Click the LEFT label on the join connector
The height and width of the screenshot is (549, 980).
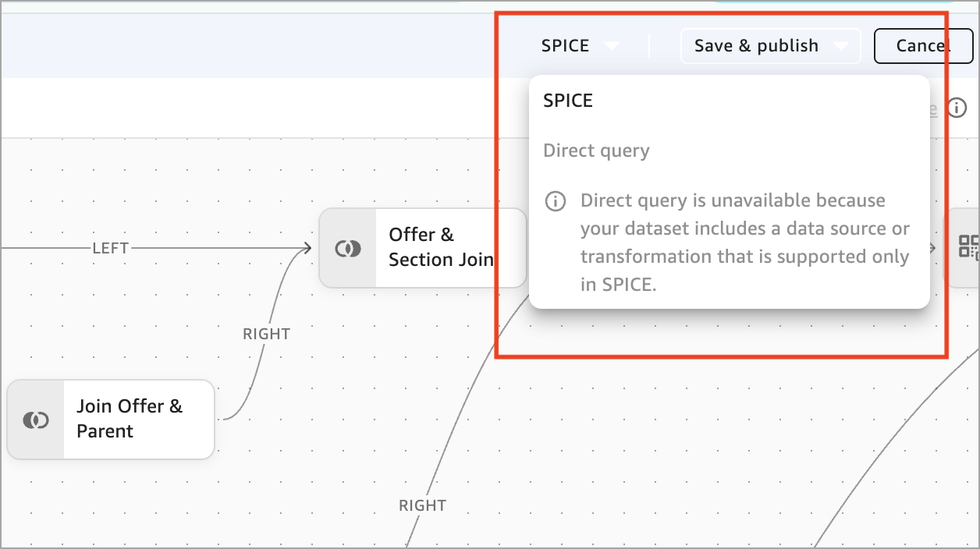[x=110, y=247]
